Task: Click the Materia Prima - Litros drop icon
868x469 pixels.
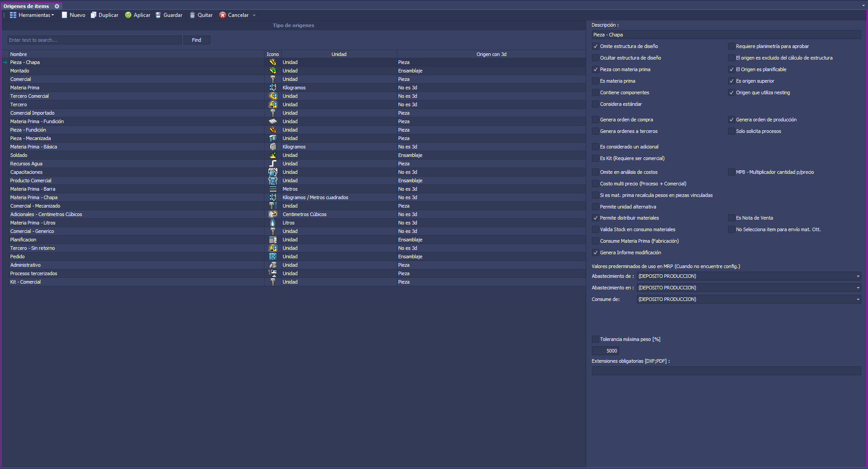Action: coord(273,223)
